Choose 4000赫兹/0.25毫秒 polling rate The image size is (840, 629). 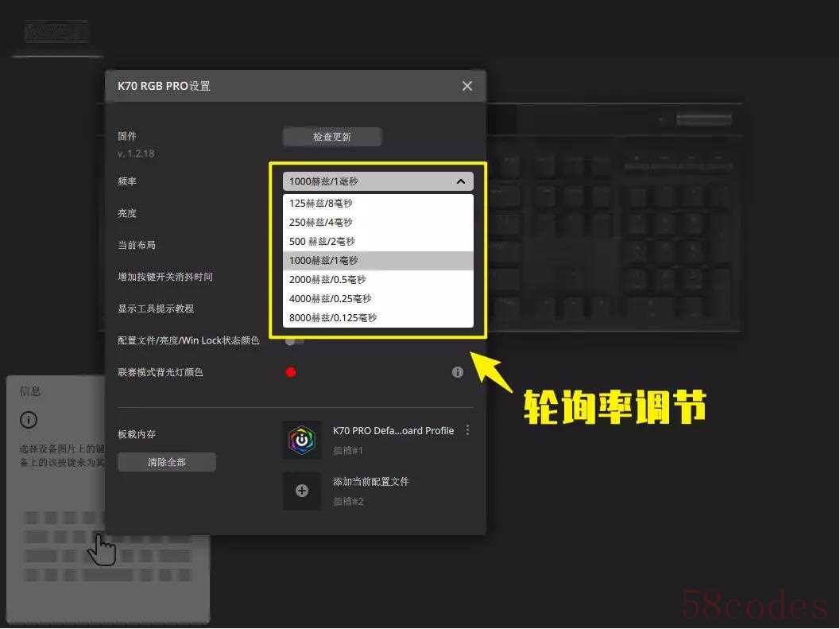click(x=378, y=299)
